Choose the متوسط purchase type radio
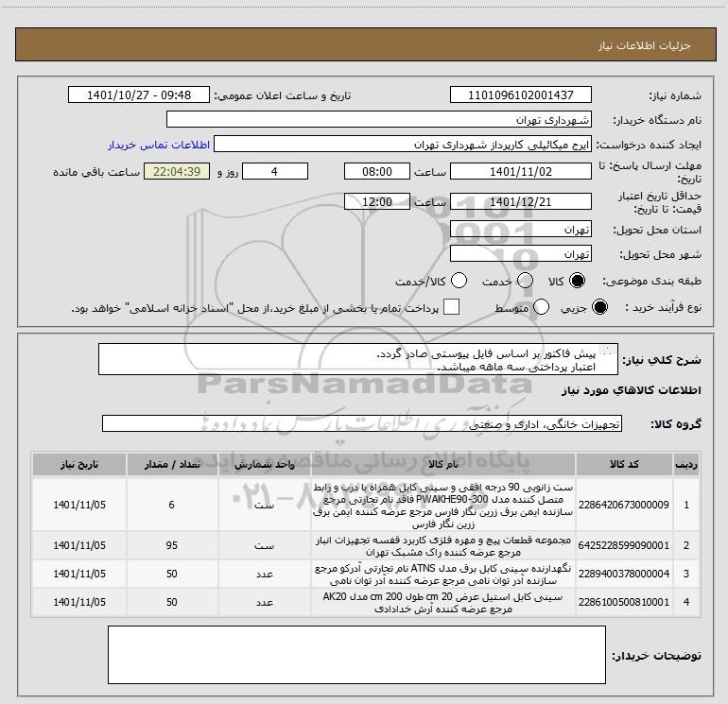Screen dimensions: 728x704 (x=541, y=307)
